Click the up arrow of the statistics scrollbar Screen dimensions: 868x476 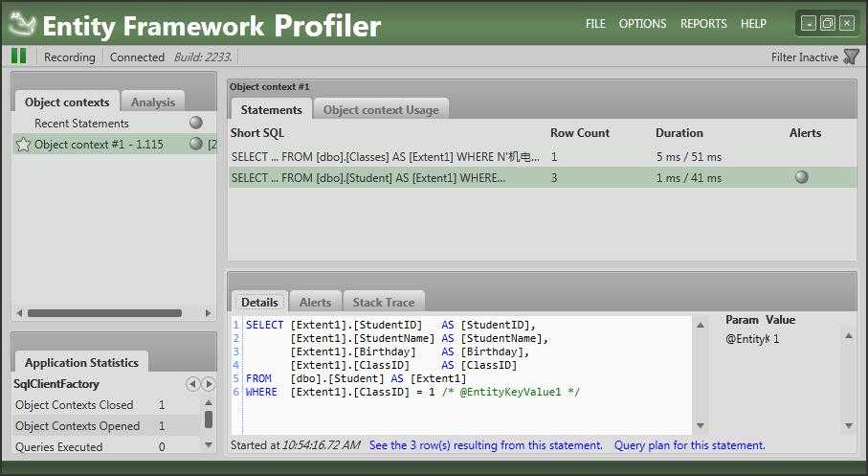(x=208, y=402)
